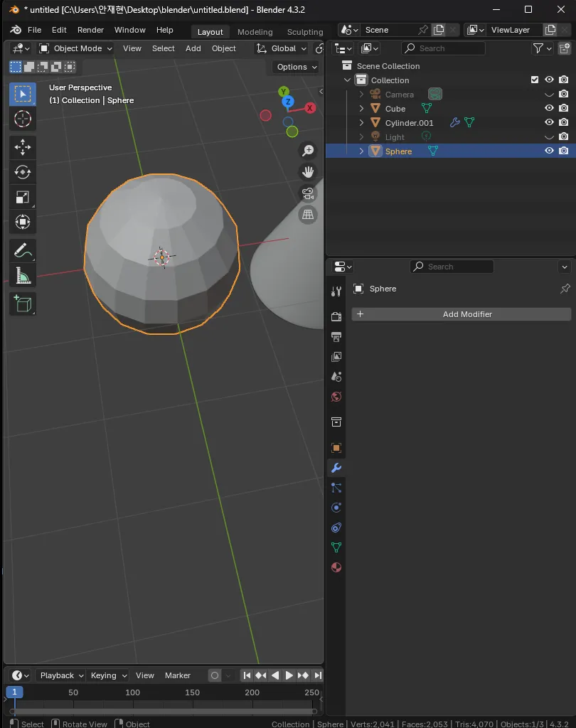This screenshot has height=728, width=576.
Task: Jump to the timeline start frame
Action: coord(247,675)
